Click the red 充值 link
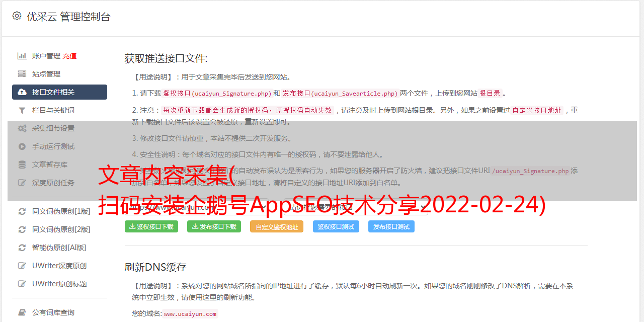 tap(70, 56)
